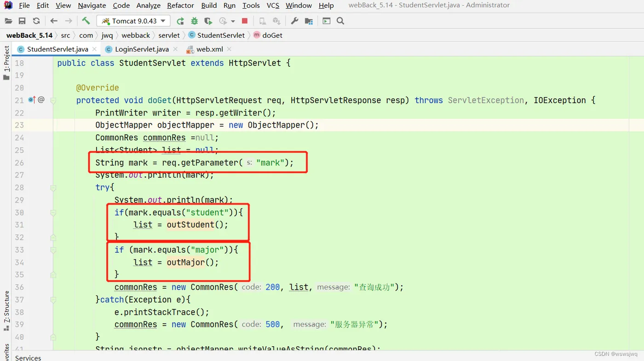Open the Refactor menu
This screenshot has height=361, width=644.
tap(180, 6)
